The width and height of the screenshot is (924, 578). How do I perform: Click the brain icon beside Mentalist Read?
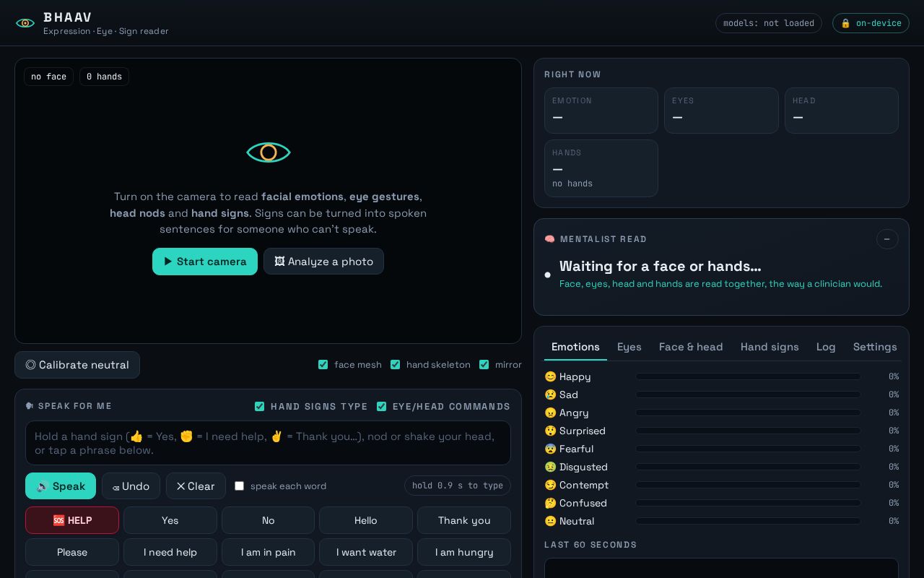click(x=549, y=239)
